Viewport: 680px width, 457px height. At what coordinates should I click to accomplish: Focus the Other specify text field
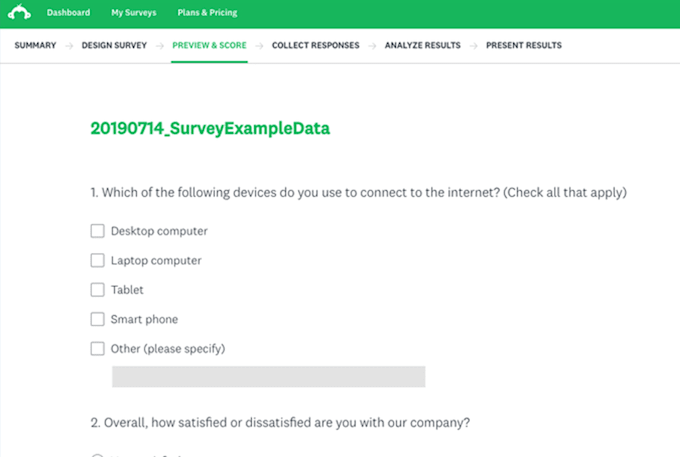pos(268,376)
